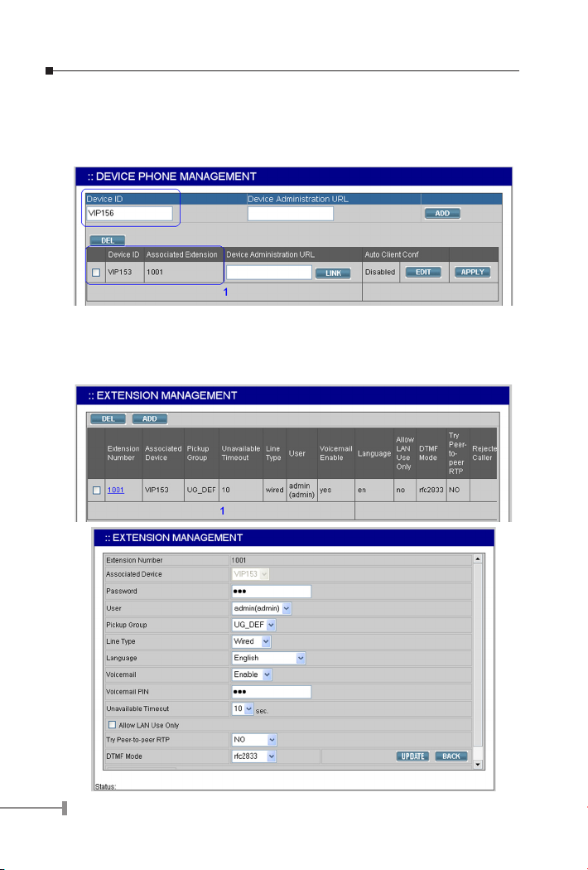The image size is (588, 870).
Task: Open the Unavailable Timeout dropdown showing 10
Action: pos(243,708)
